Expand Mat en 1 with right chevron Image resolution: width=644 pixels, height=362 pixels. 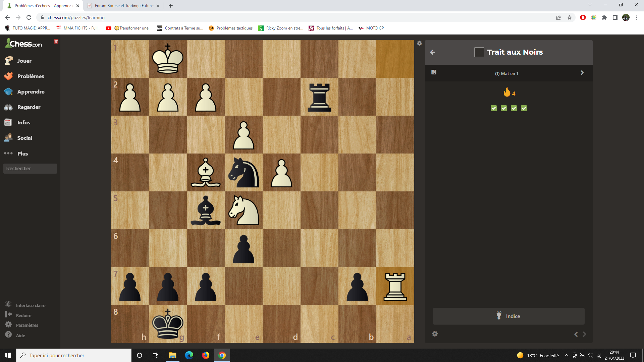tap(582, 73)
